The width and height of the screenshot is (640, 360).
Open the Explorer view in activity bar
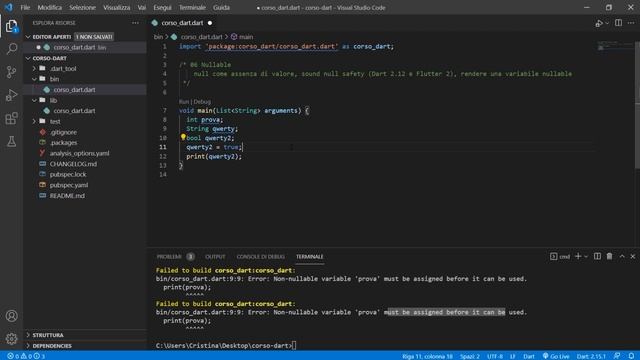(x=11, y=26)
